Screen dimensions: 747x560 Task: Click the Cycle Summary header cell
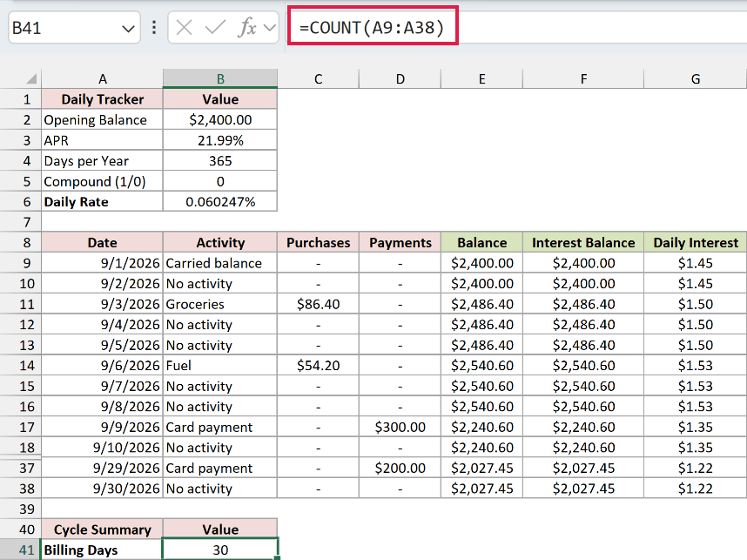click(103, 530)
